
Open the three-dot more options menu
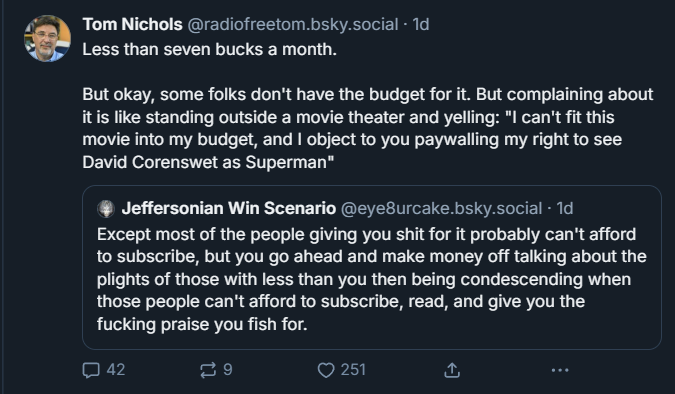560,370
